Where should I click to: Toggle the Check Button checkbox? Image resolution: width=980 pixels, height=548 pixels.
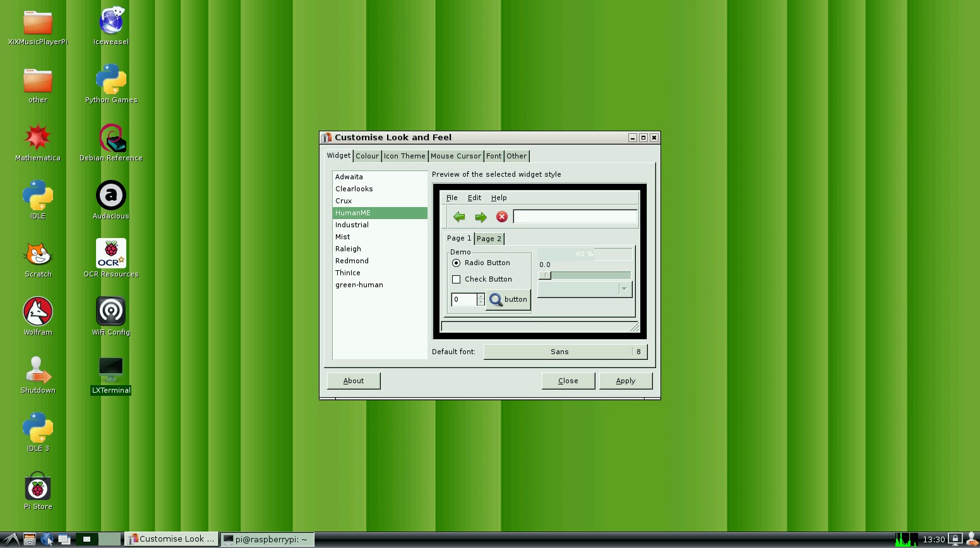pos(457,279)
